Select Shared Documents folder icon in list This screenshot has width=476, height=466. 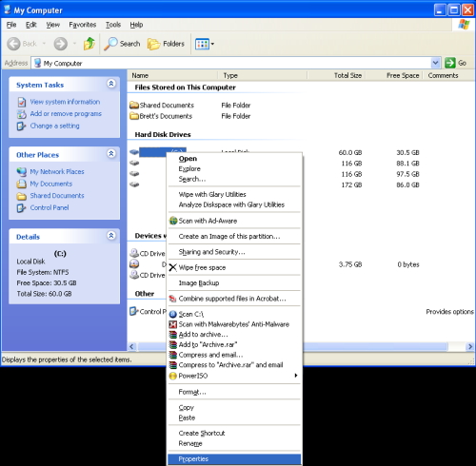coord(134,105)
